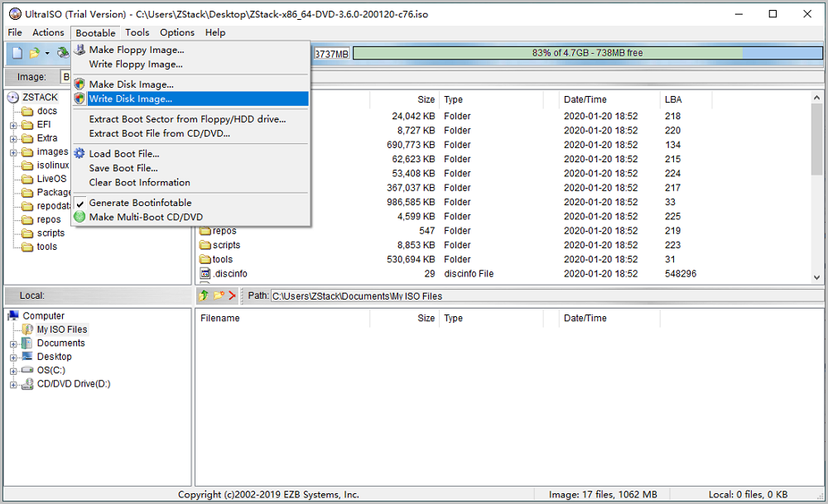
Task: Toggle the Generate Bootinfotable check mark
Action: 79,203
